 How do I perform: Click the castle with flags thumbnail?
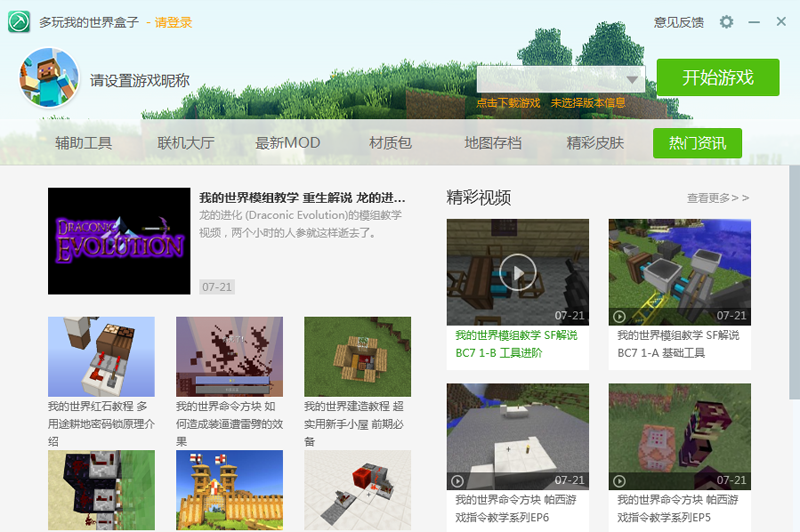pos(229,490)
